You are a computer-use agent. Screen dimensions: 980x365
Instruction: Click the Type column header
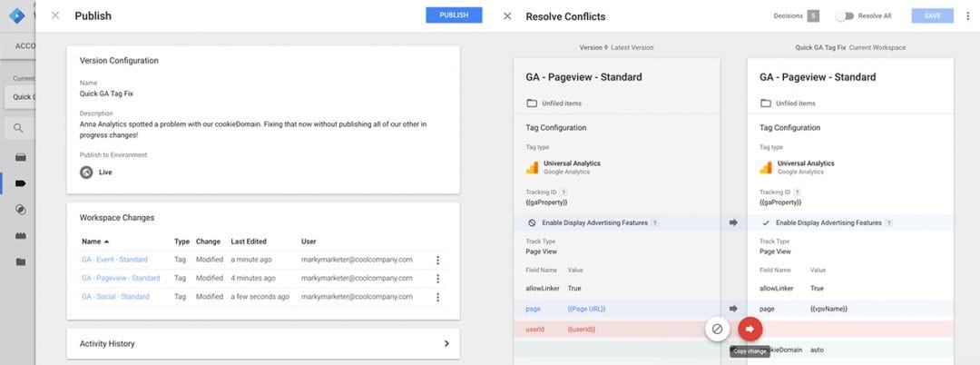click(x=181, y=242)
